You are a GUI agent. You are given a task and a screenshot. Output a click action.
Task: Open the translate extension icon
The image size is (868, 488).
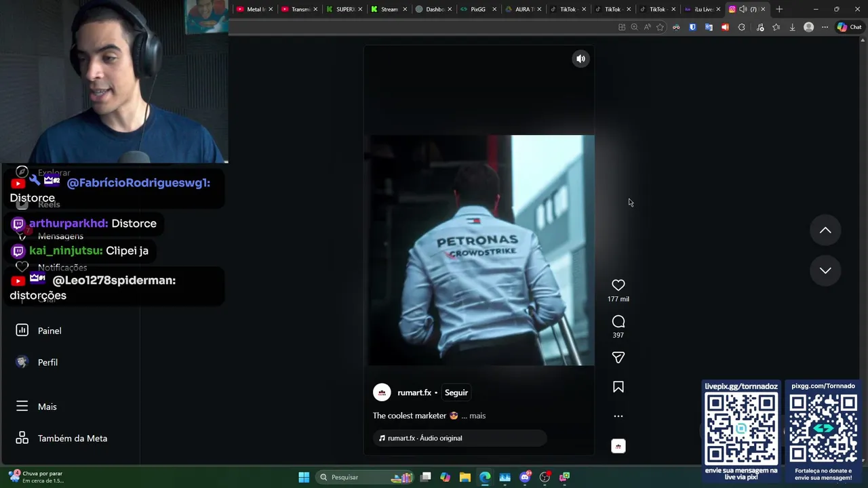coord(709,27)
